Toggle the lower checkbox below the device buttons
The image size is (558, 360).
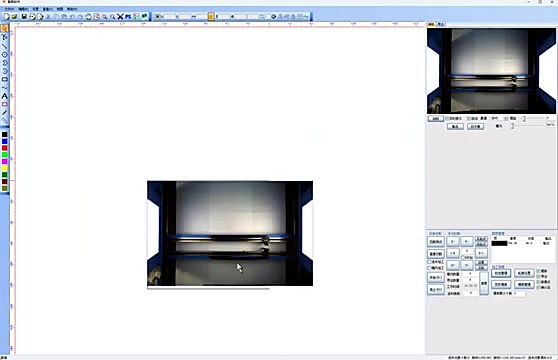430,268
